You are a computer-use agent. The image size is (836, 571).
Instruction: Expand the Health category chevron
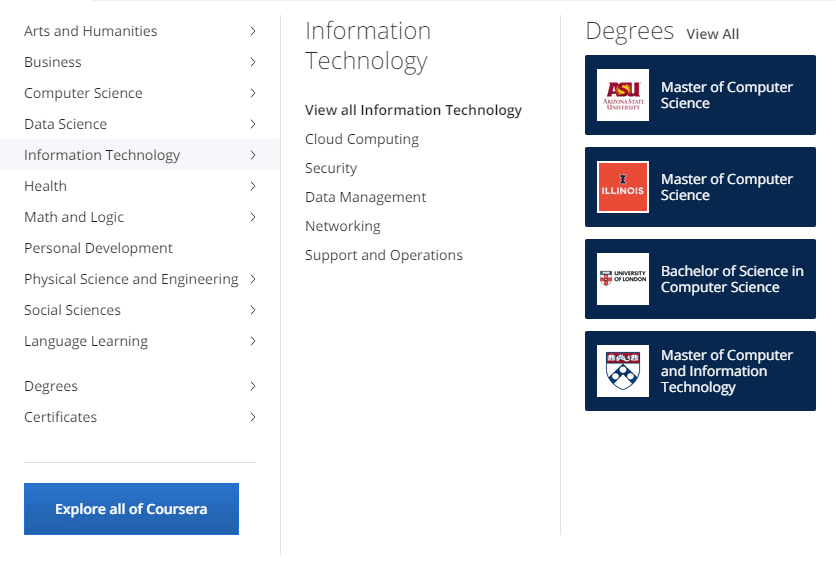(x=253, y=186)
